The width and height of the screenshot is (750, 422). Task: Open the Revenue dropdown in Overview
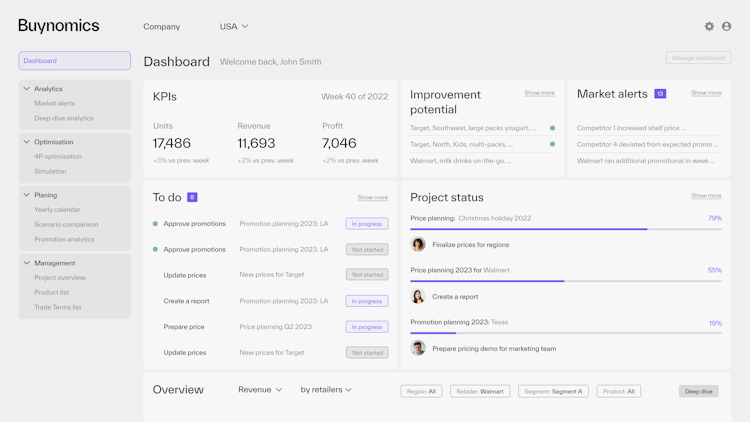pos(260,390)
